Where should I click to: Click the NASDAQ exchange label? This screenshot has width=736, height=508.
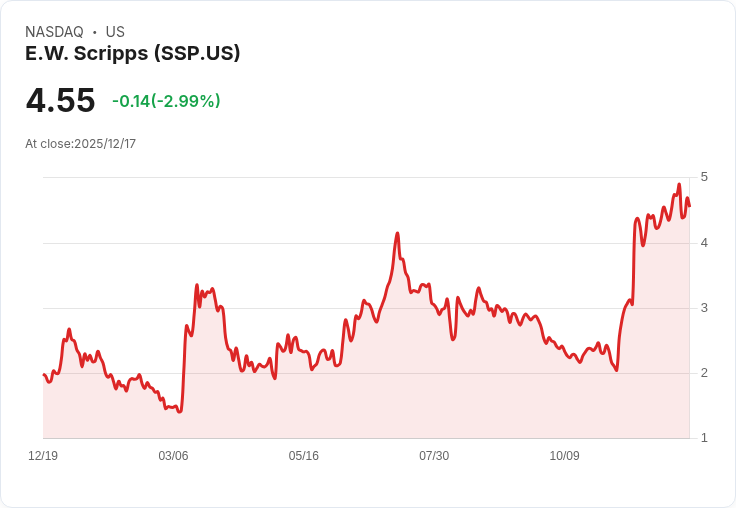pos(54,32)
